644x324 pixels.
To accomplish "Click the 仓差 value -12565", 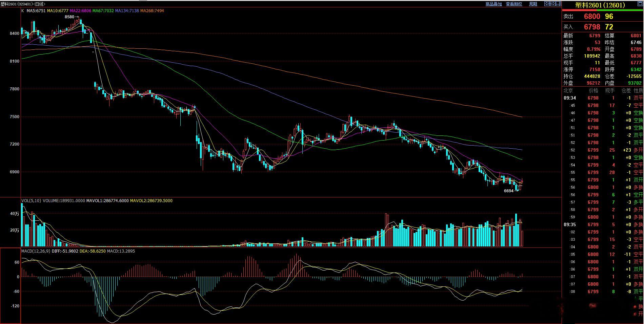I will pyautogui.click(x=633, y=76).
